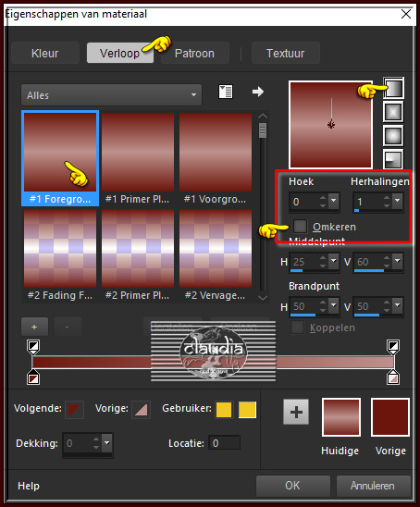420x507 pixels.
Task: Enable the Omkeren checkbox
Action: pyautogui.click(x=300, y=226)
